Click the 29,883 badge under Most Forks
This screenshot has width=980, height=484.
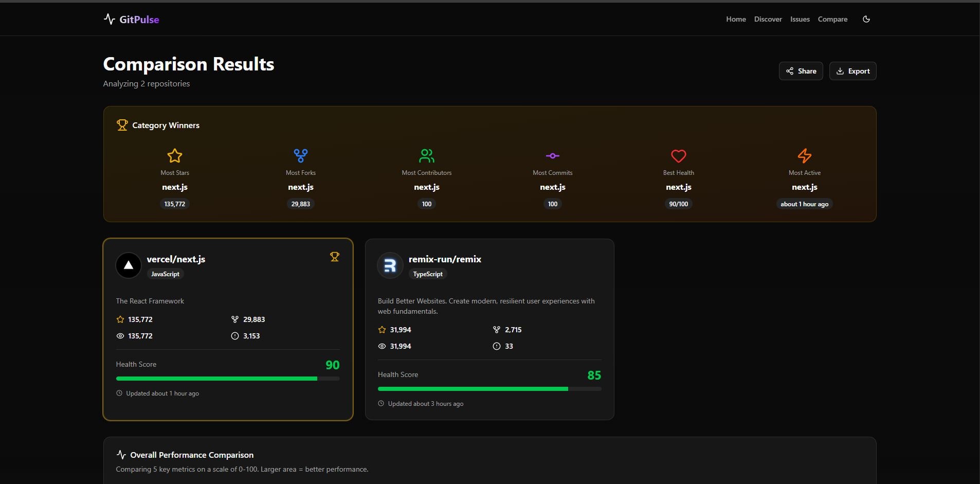[x=301, y=204]
